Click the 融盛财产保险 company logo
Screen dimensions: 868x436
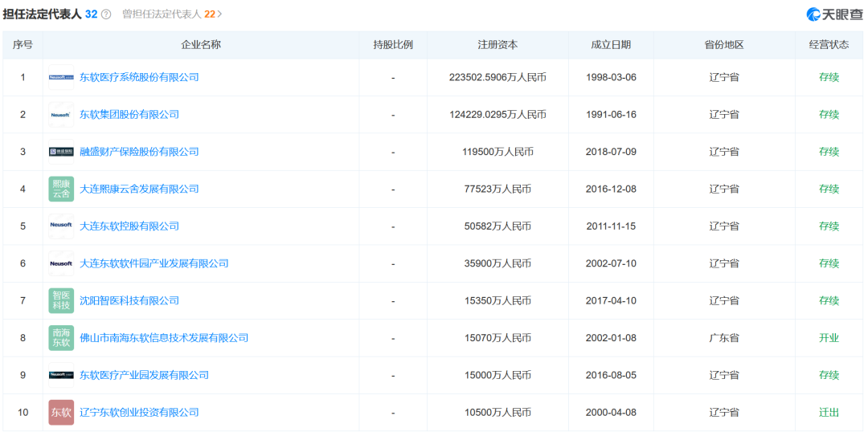click(x=61, y=152)
